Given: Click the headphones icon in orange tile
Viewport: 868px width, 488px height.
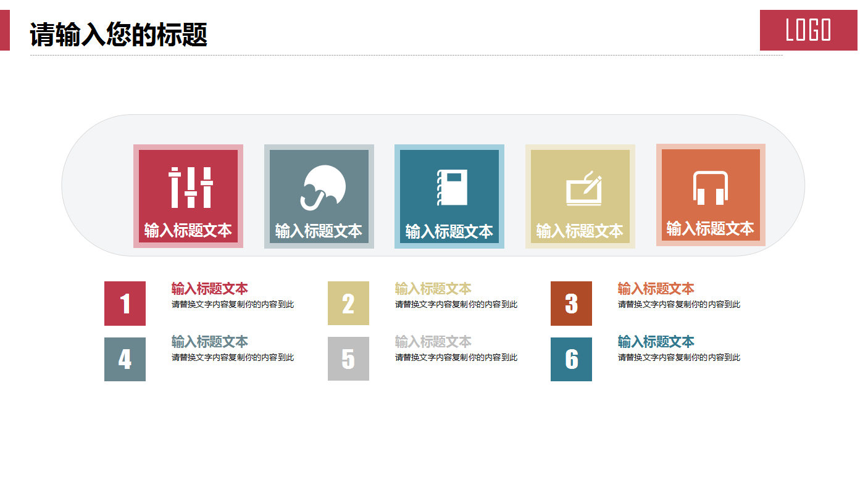Looking at the screenshot, I should (x=710, y=188).
